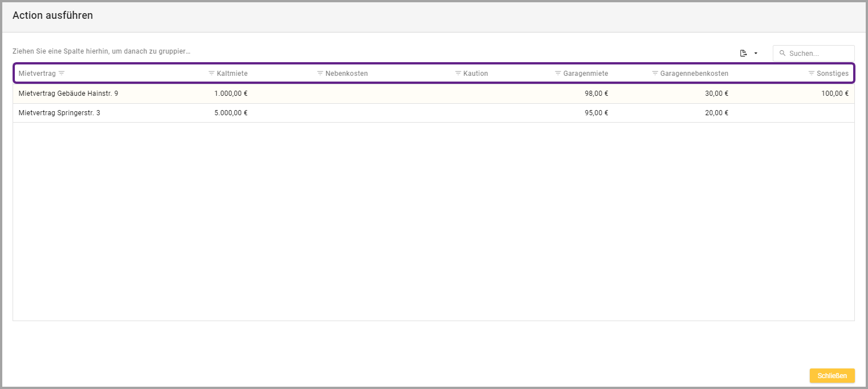Image resolution: width=868 pixels, height=389 pixels.
Task: Sort by the Garagenmiete column header text
Action: 586,74
